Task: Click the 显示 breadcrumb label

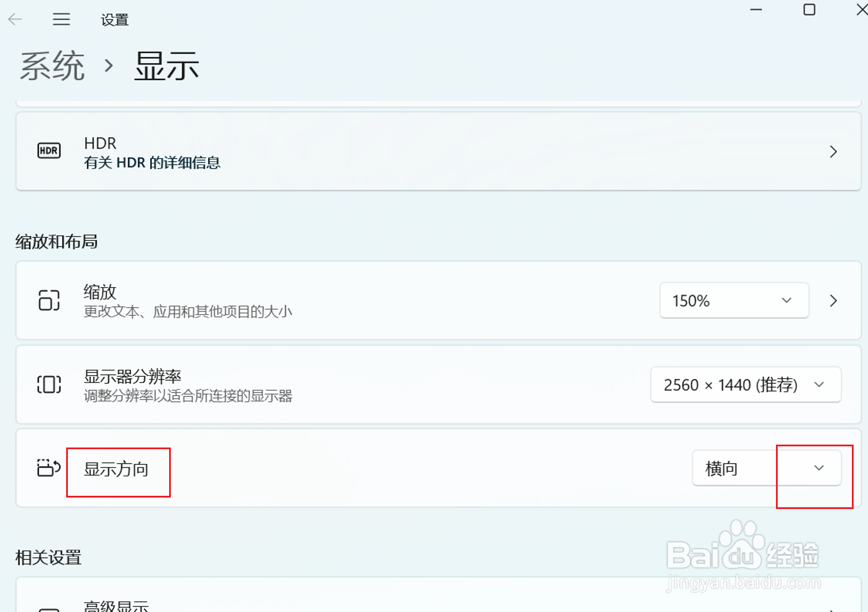Action: click(166, 66)
